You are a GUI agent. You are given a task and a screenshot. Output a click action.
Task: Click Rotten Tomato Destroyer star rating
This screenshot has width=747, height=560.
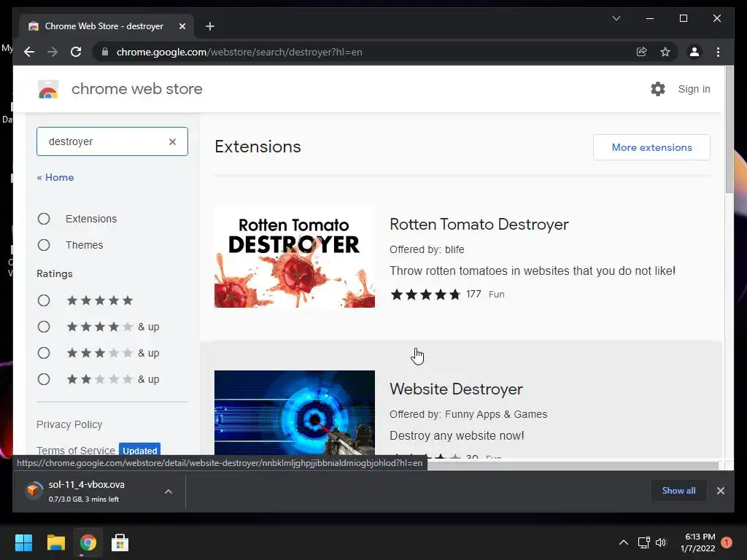425,295
